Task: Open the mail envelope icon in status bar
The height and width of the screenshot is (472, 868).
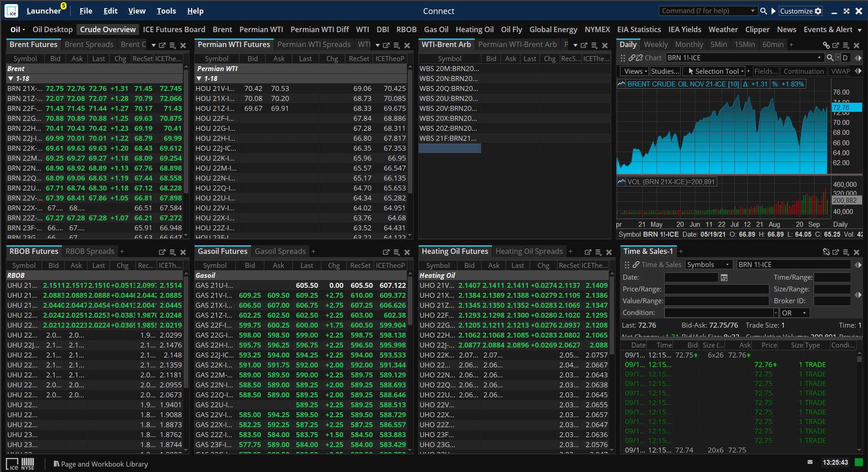Action: tap(810, 462)
